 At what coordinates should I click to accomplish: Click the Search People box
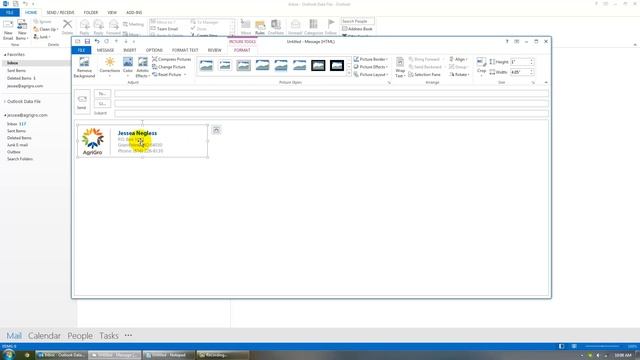(358, 21)
